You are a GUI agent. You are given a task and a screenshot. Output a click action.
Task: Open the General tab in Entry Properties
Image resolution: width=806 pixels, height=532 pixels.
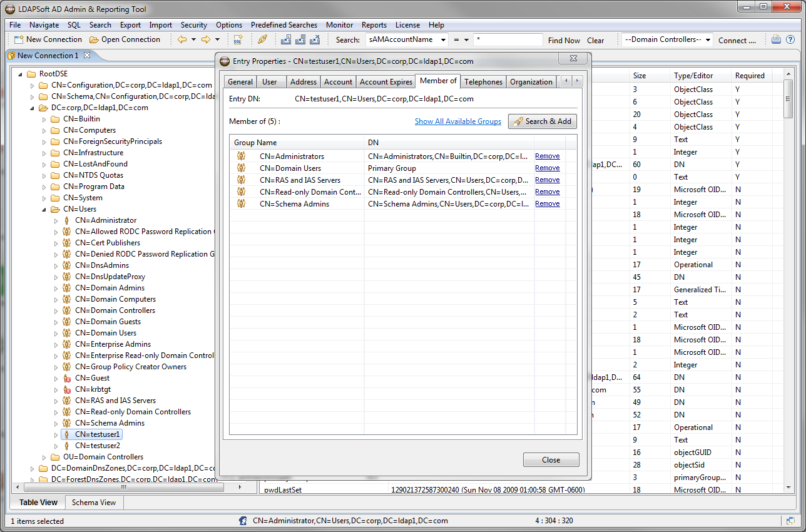click(240, 82)
